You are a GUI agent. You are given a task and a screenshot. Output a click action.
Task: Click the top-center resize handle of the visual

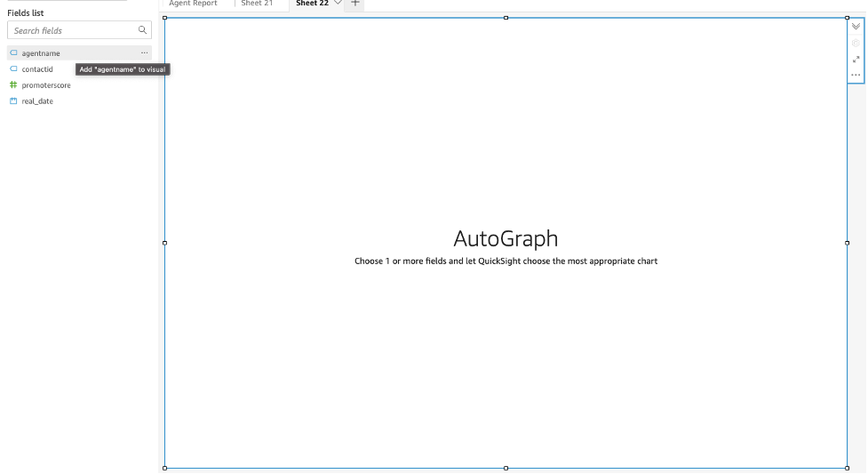point(506,18)
